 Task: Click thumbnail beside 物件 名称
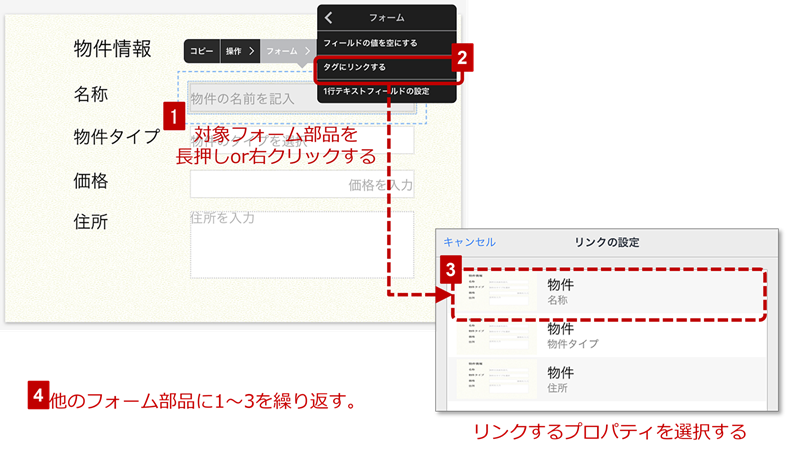tap(497, 292)
